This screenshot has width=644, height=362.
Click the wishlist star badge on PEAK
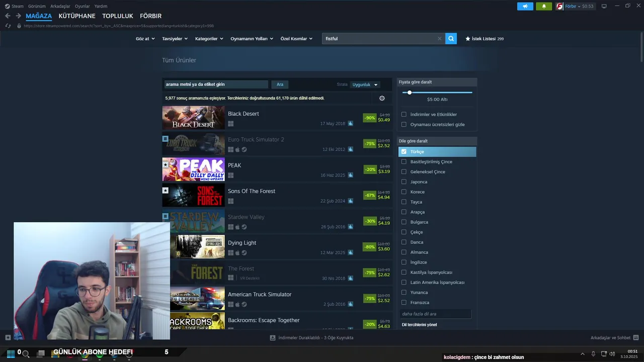click(x=165, y=164)
